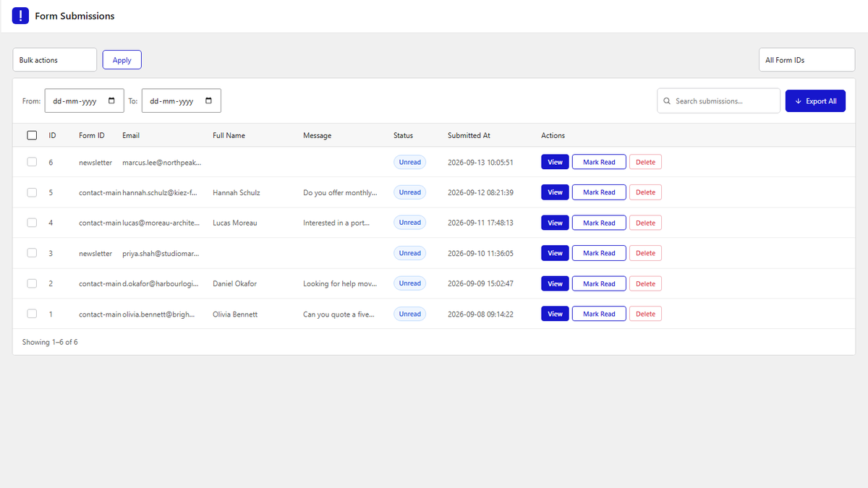Click the From date input field
Viewport: 868px width, 488px height.
click(x=83, y=101)
